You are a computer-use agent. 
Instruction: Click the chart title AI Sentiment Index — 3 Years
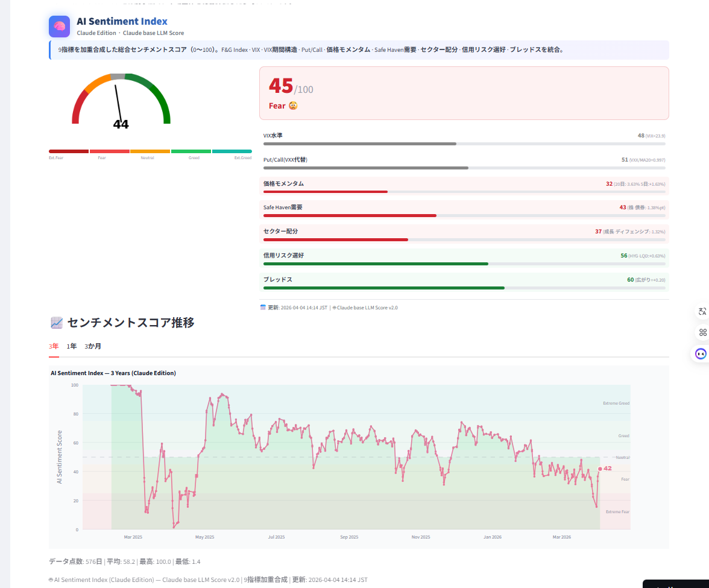(113, 373)
